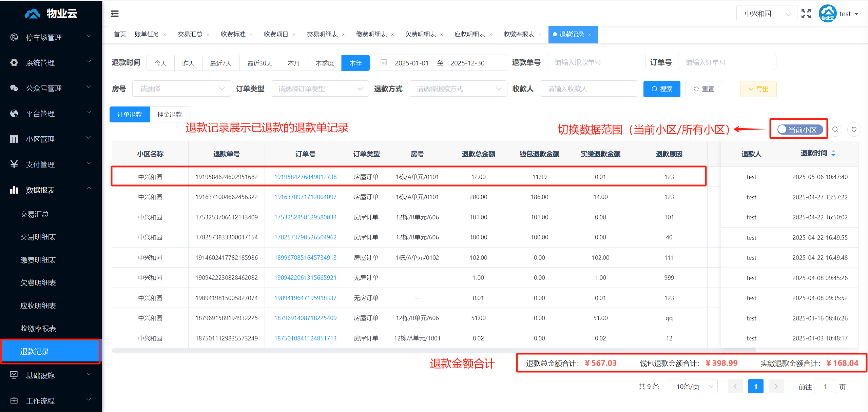This screenshot has height=412, width=868.
Task: Select 本月 time filter
Action: pos(294,63)
